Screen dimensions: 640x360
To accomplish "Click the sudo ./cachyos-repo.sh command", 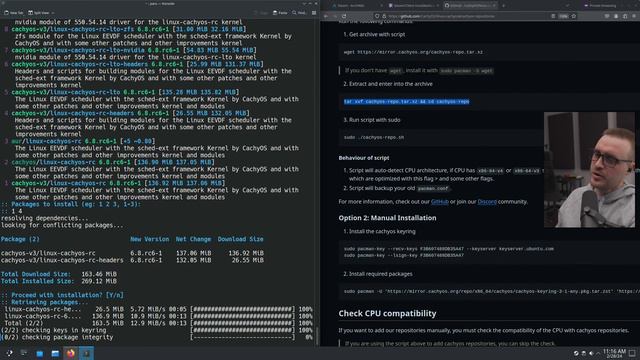I will click(x=374, y=138).
